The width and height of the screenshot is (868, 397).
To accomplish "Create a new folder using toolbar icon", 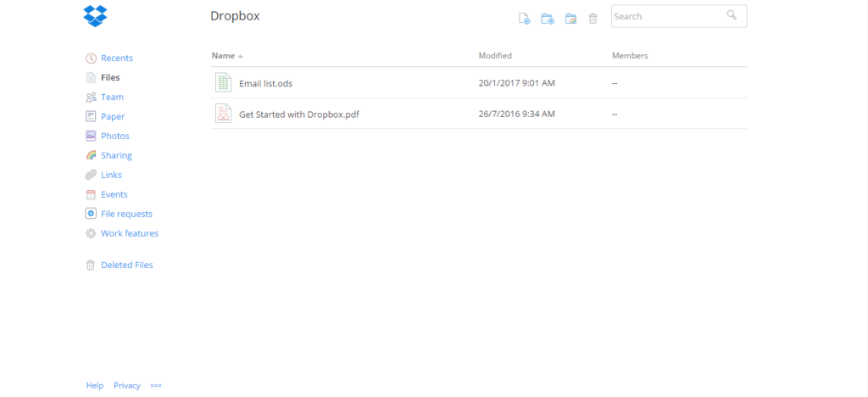I will point(548,19).
